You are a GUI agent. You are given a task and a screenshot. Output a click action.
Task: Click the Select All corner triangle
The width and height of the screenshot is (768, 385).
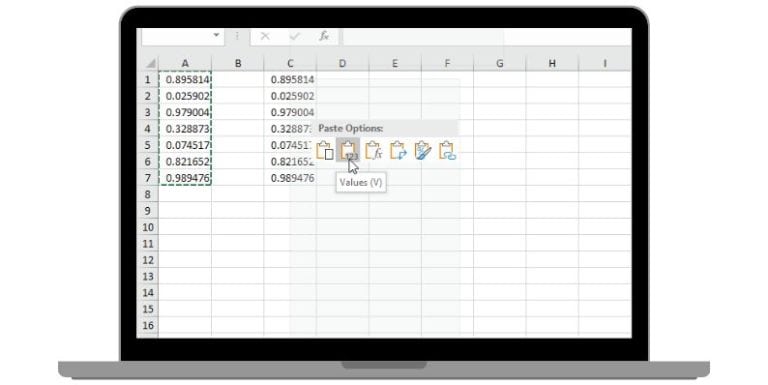pos(150,63)
